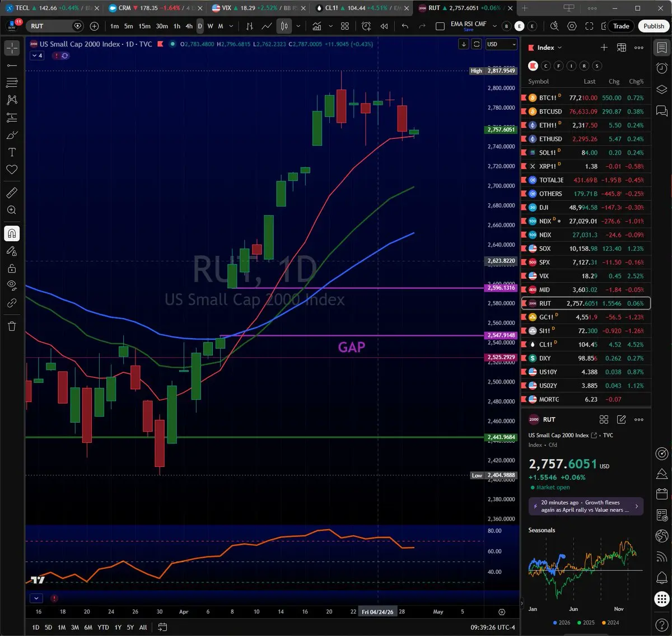Open watchlist three-dot more menu
Image resolution: width=672 pixels, height=636 pixels.
pos(639,48)
